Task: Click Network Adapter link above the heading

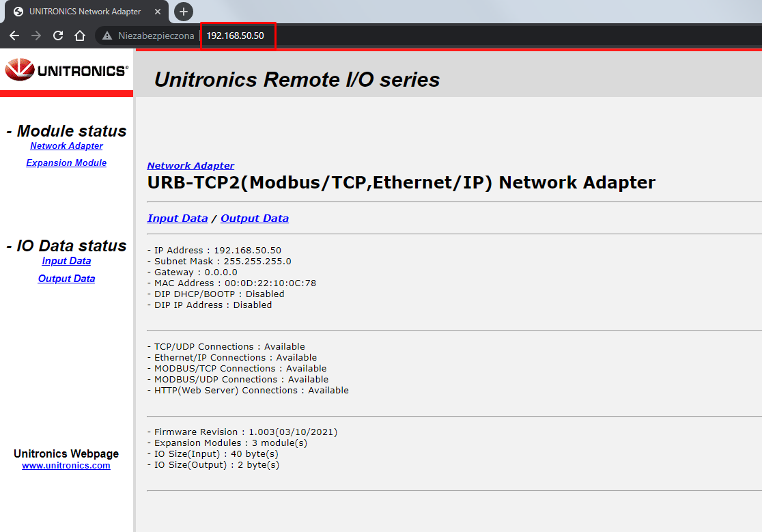Action: tap(190, 166)
